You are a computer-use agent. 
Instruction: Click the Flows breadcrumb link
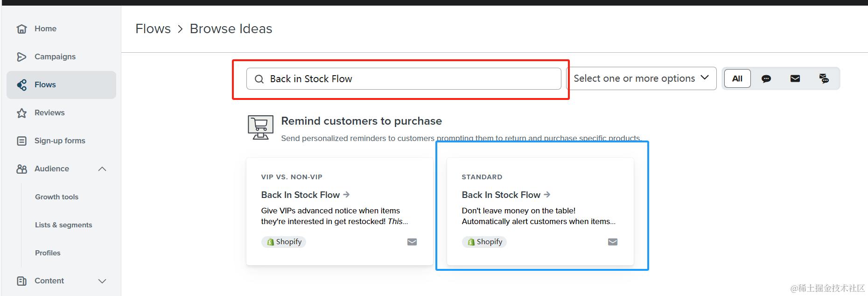pyautogui.click(x=153, y=29)
